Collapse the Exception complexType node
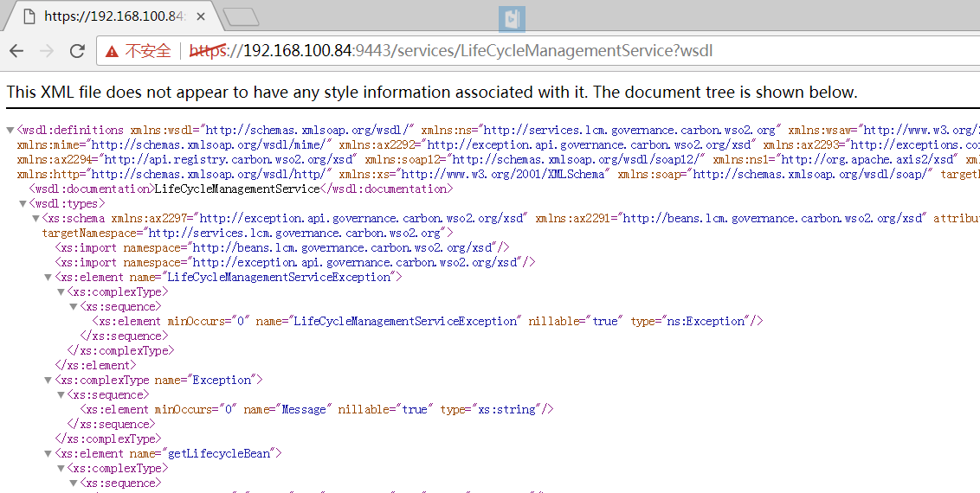This screenshot has height=493, width=980. coord(48,380)
